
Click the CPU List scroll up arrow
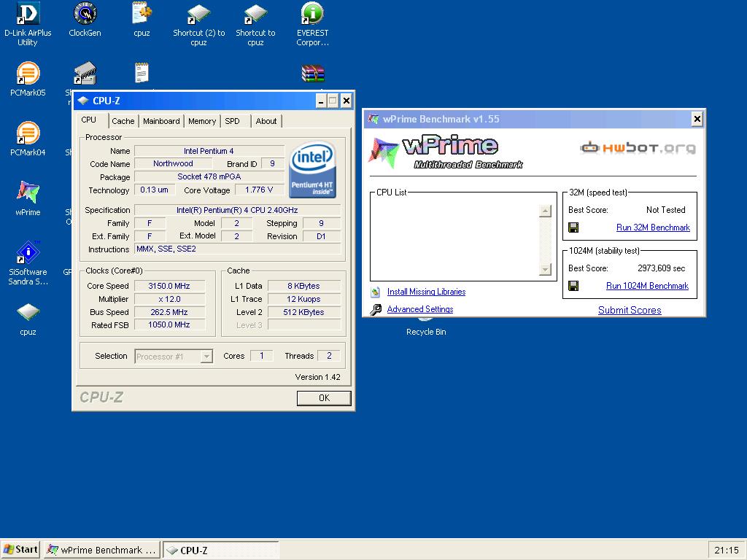(x=545, y=211)
